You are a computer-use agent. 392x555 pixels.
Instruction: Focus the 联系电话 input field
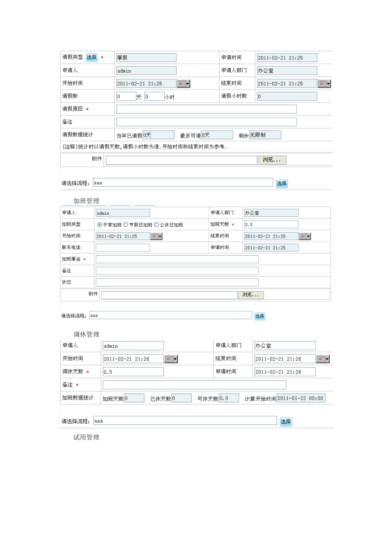[x=123, y=248]
